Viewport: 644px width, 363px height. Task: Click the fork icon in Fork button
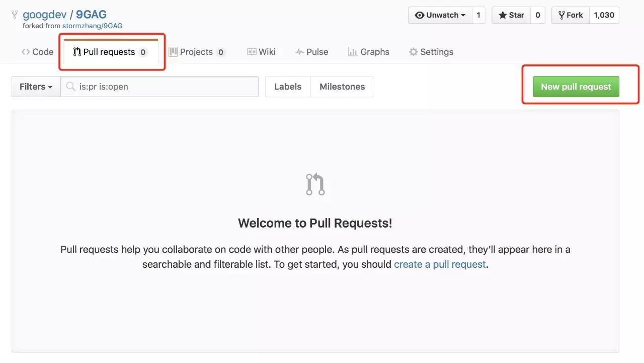click(x=561, y=15)
